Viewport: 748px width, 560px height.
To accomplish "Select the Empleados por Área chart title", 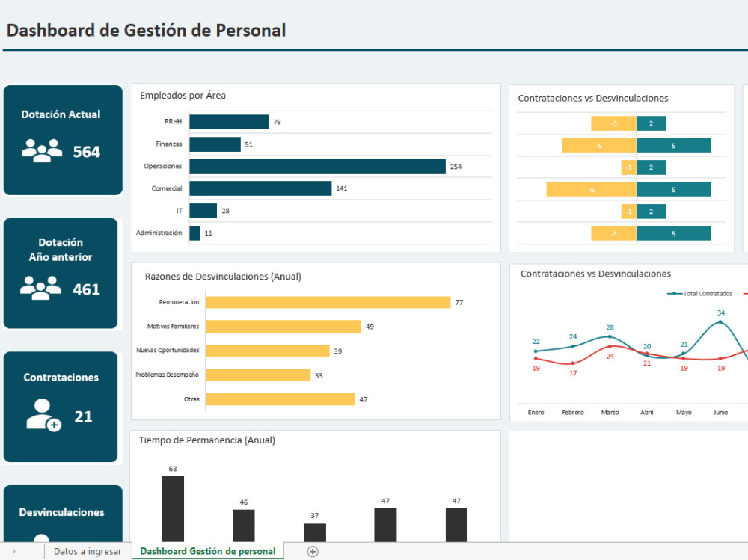I will [183, 96].
